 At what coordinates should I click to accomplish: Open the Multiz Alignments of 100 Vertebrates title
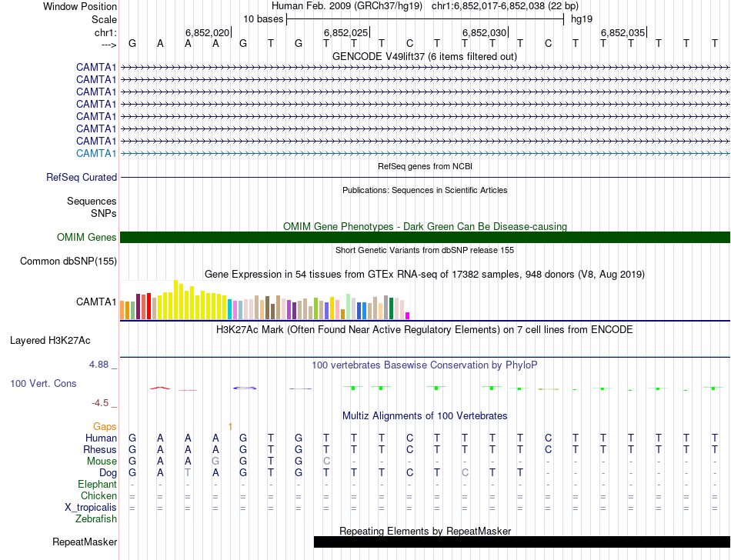pos(425,415)
